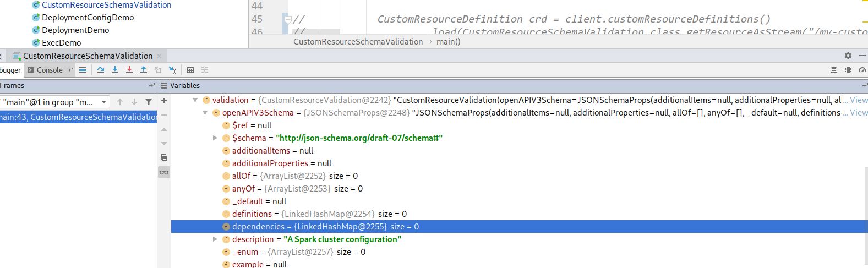Move watch up with the up arrow
Viewport: 868px width, 268px height.
coord(164,129)
